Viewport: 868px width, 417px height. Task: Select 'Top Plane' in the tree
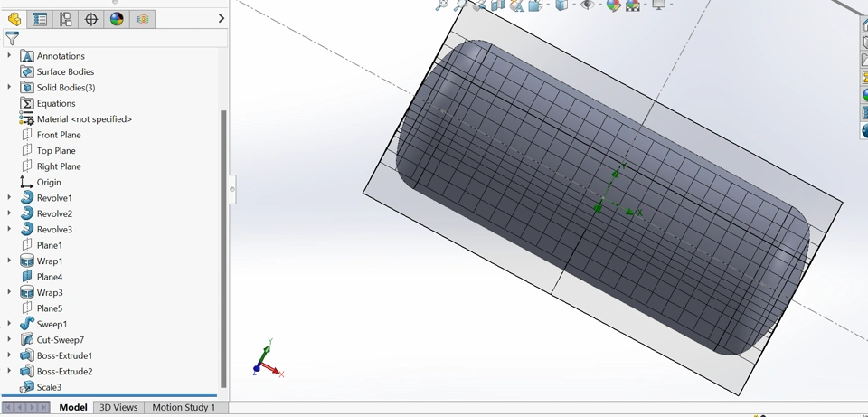point(56,151)
